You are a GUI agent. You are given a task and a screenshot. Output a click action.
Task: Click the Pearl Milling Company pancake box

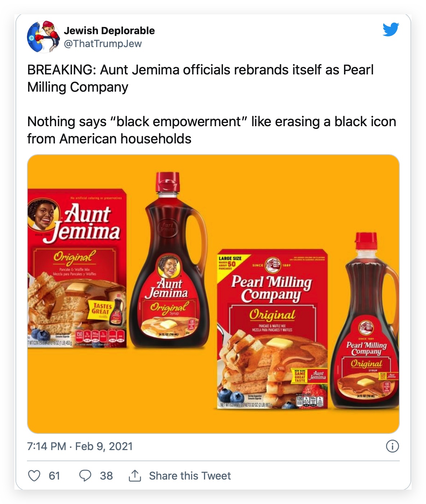(272, 329)
